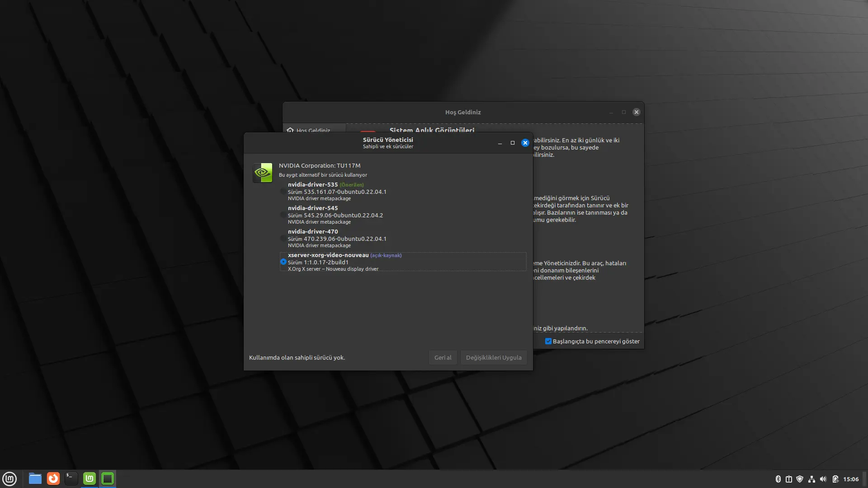Screen dimensions: 868x488
Task: Switch to the Welcome window taskbar entry
Action: 90,479
